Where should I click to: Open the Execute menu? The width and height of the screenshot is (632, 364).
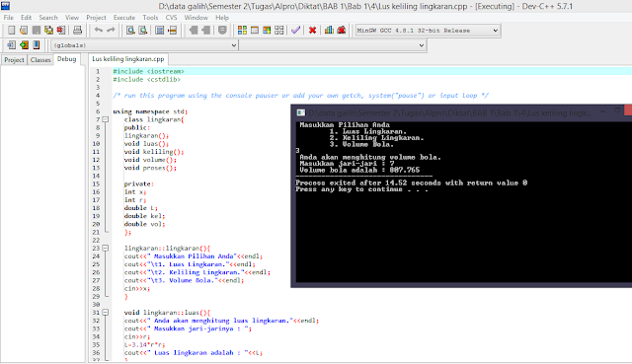tap(124, 18)
